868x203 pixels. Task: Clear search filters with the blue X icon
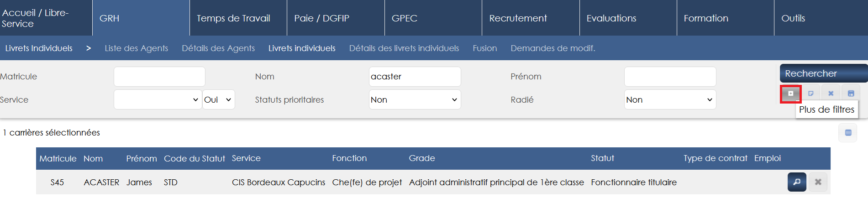[831, 94]
